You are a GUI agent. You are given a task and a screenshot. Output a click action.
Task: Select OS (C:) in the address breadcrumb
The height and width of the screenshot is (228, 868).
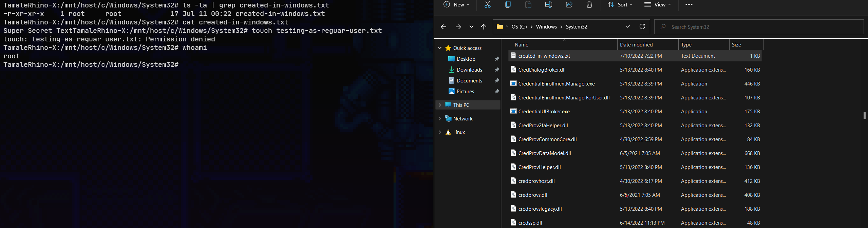click(519, 27)
